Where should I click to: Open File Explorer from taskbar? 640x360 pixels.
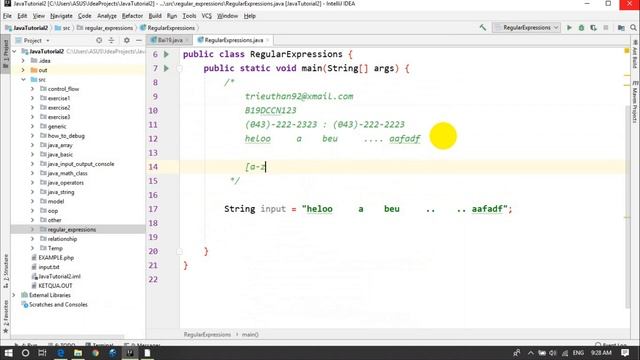78,353
